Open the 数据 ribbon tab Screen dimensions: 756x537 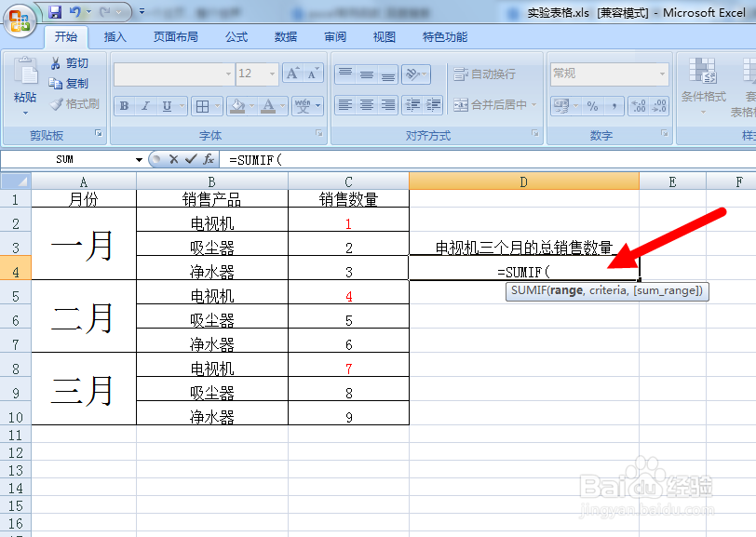[286, 37]
